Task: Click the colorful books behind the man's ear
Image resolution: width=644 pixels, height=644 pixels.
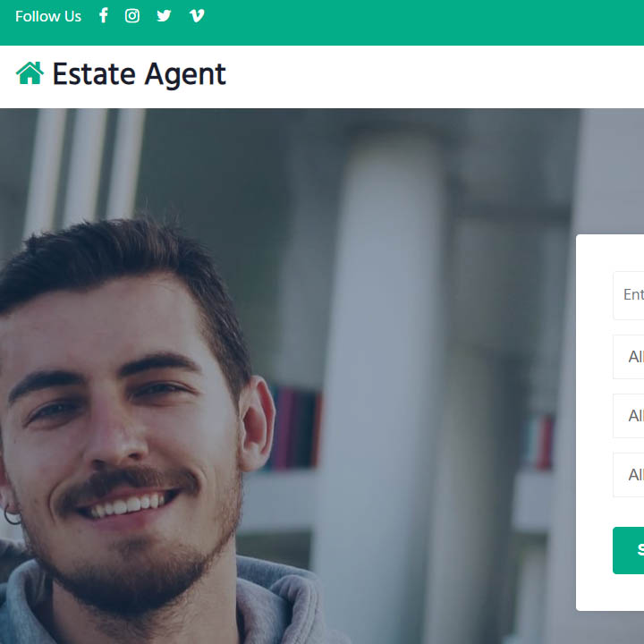Action: click(x=295, y=428)
